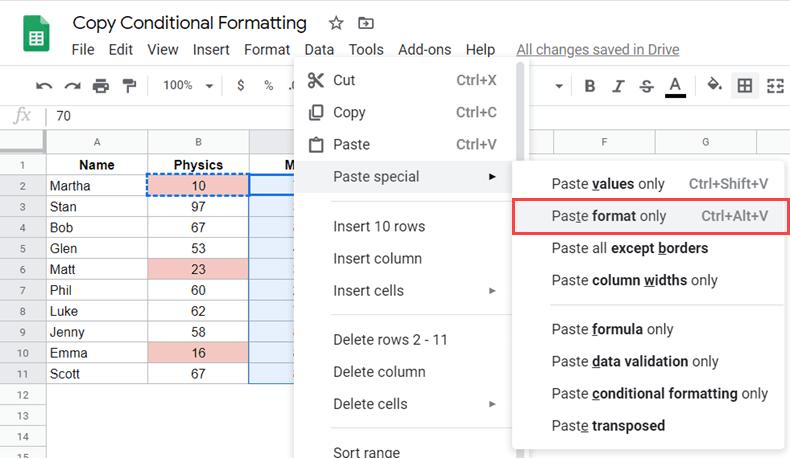The height and width of the screenshot is (459, 790).
Task: Click the Borders grid icon
Action: [745, 86]
